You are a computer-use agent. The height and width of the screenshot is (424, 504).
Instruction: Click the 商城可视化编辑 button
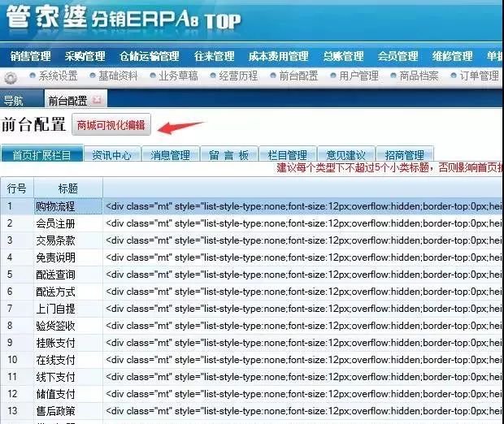click(x=111, y=125)
